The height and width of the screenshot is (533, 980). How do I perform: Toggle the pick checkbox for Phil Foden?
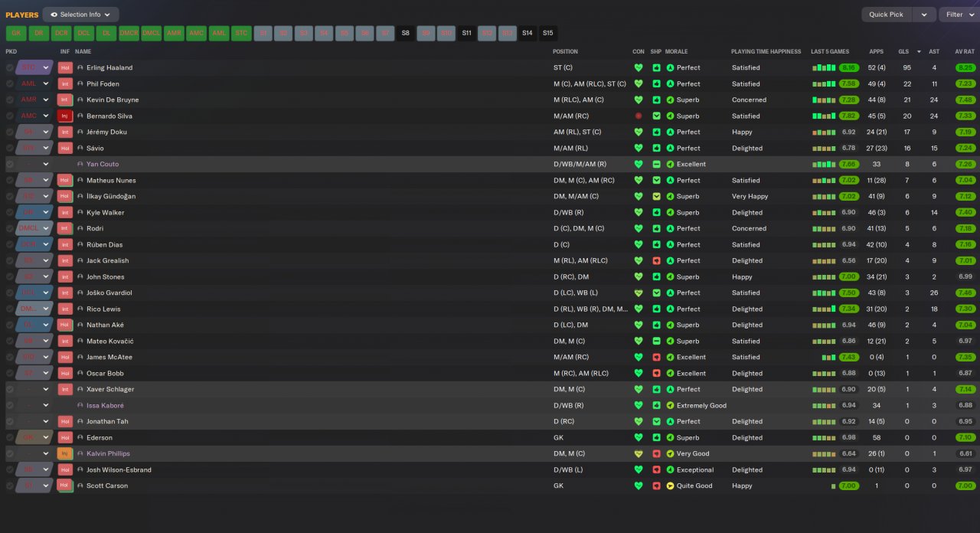[9, 83]
